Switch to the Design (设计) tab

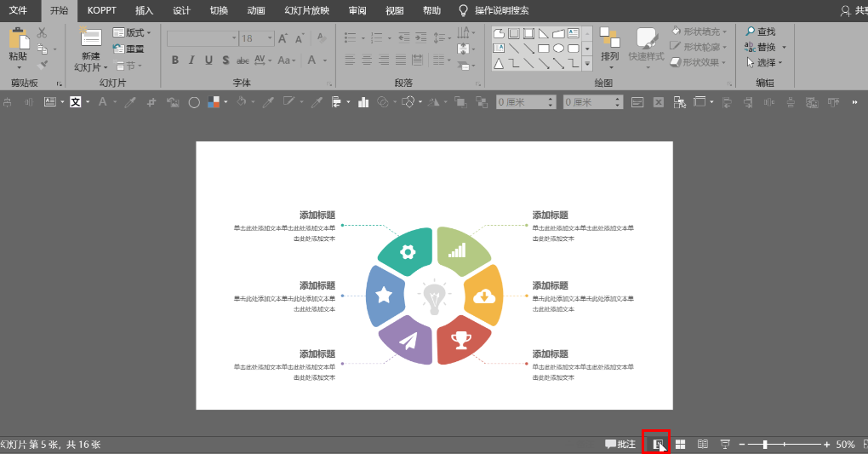click(181, 10)
